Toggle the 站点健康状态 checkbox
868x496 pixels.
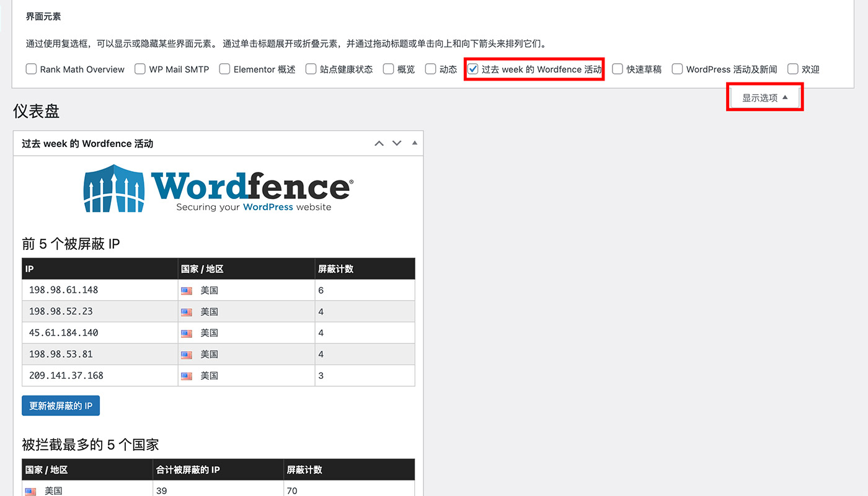[x=311, y=69]
